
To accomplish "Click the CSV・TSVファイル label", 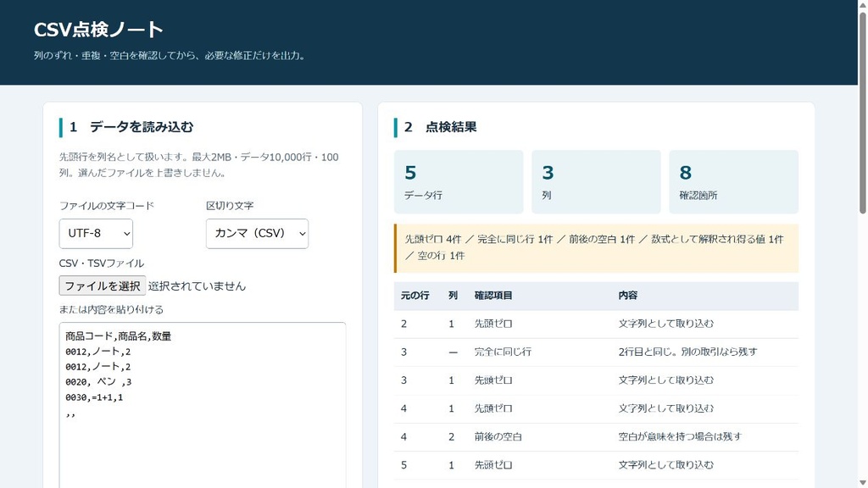I will 102,263.
